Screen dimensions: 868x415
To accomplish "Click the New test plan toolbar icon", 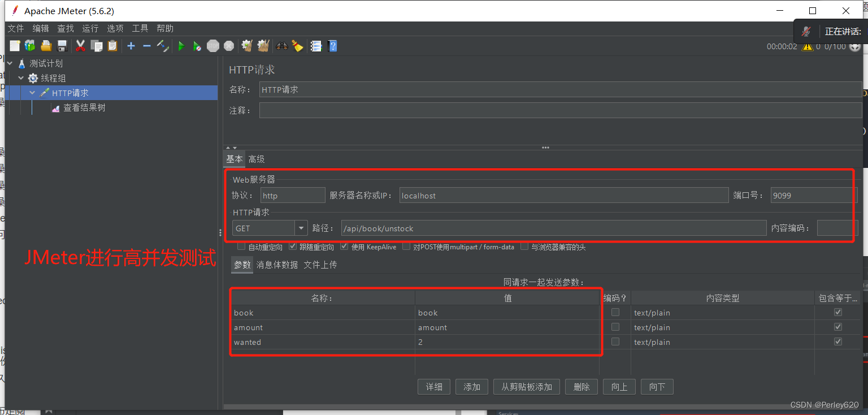I will pos(15,46).
